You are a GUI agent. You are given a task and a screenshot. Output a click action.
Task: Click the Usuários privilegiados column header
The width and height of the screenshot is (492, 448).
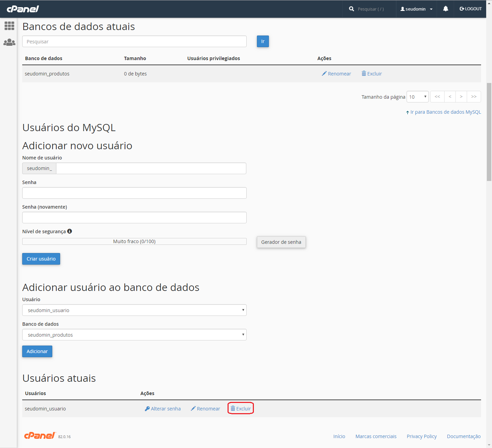[x=214, y=58]
